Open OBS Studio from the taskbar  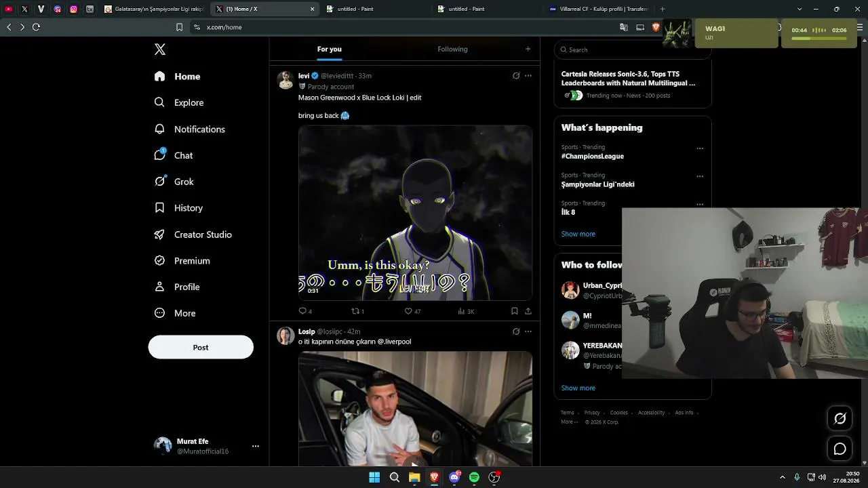point(494,477)
